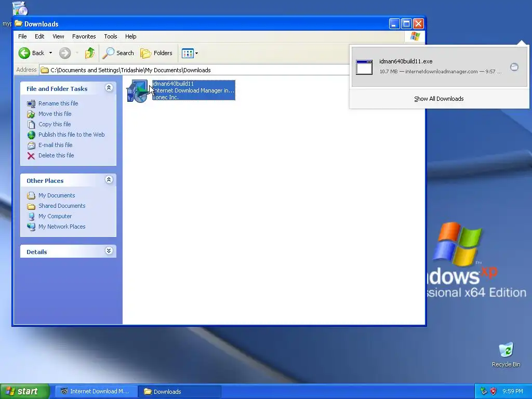Click Show All Downloads
Viewport: 532px width, 399px height.
(x=438, y=99)
